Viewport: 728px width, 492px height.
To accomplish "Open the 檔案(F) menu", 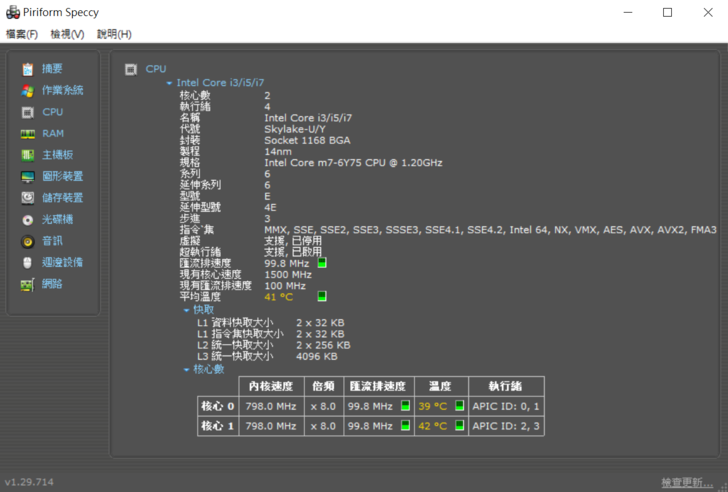I will pyautogui.click(x=22, y=34).
